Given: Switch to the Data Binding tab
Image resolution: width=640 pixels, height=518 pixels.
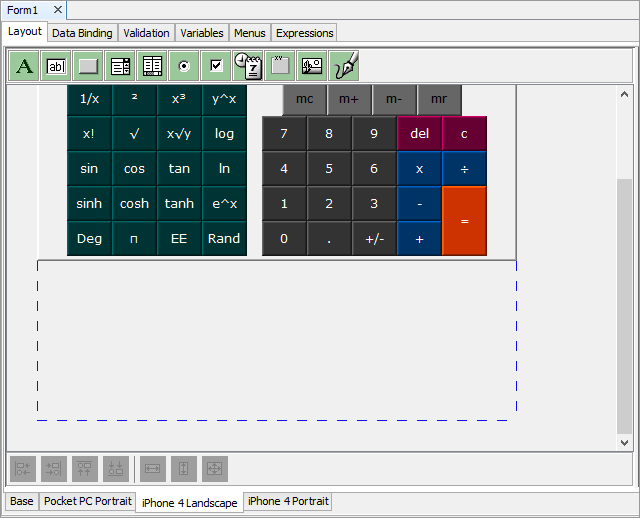Looking at the screenshot, I should click(x=83, y=33).
